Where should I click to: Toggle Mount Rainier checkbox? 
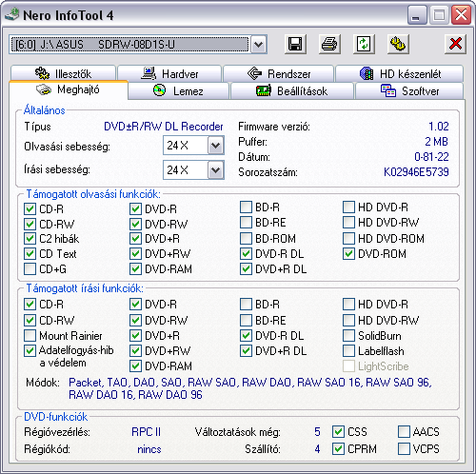(30, 336)
